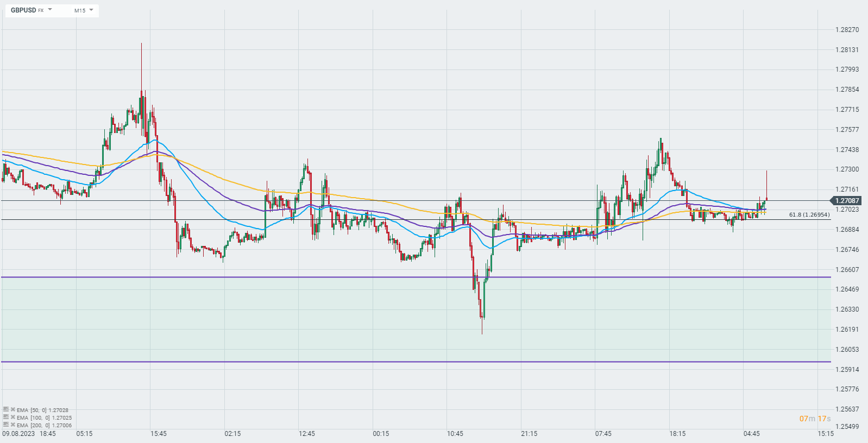
Task: Click the 12:45 time axis label
Action: point(307,434)
